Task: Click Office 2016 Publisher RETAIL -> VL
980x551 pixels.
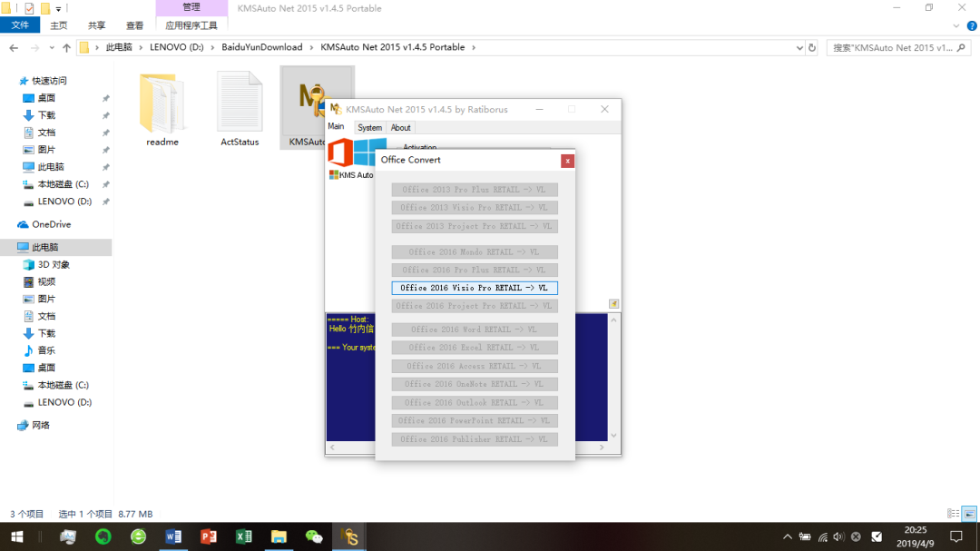Action: pyautogui.click(x=475, y=439)
